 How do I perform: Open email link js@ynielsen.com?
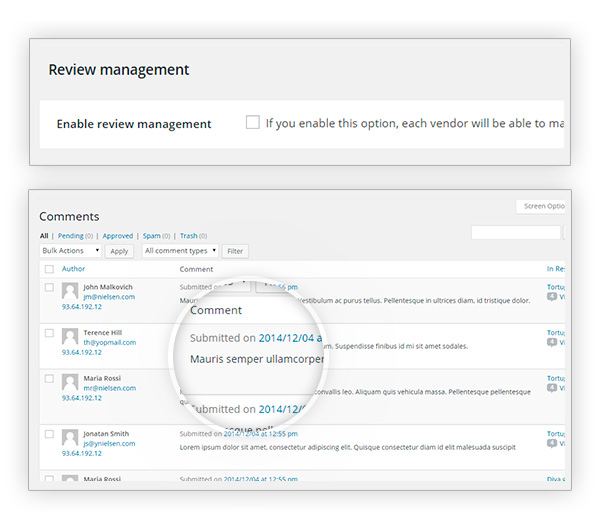click(109, 443)
